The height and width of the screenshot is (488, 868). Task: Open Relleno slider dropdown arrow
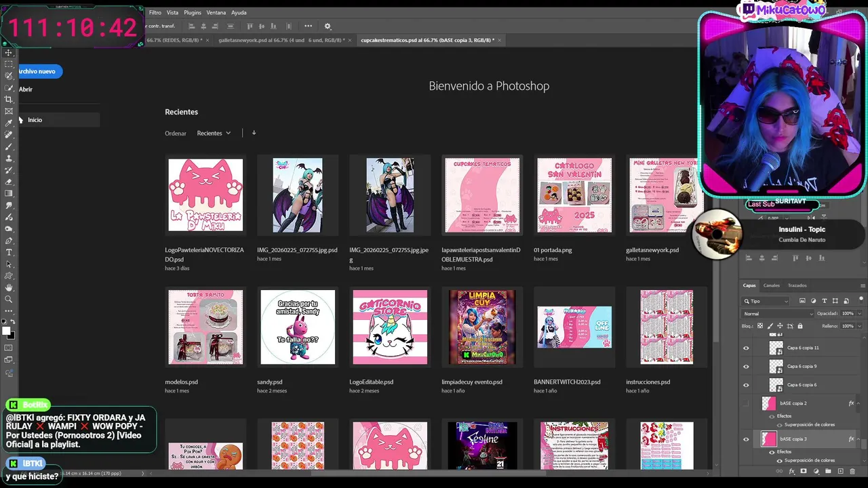(859, 326)
